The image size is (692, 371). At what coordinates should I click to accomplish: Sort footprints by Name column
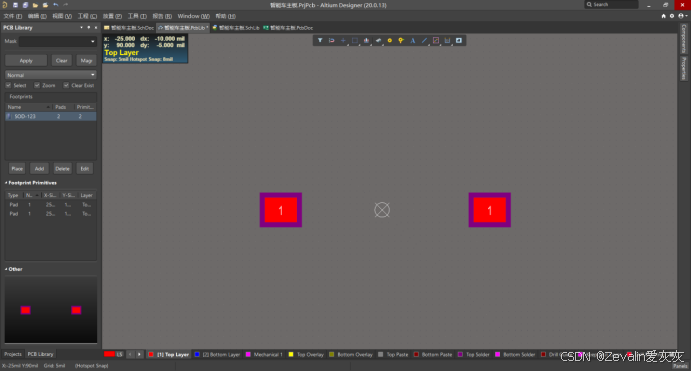(x=29, y=107)
